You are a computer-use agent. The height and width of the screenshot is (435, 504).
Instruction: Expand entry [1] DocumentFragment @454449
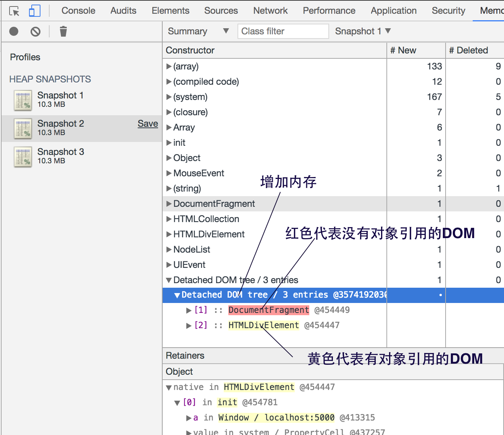(x=189, y=310)
